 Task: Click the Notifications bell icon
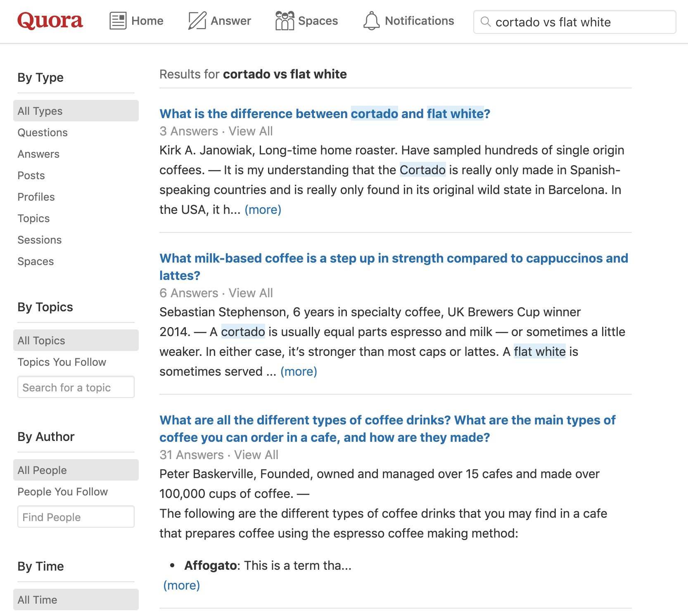coord(371,21)
